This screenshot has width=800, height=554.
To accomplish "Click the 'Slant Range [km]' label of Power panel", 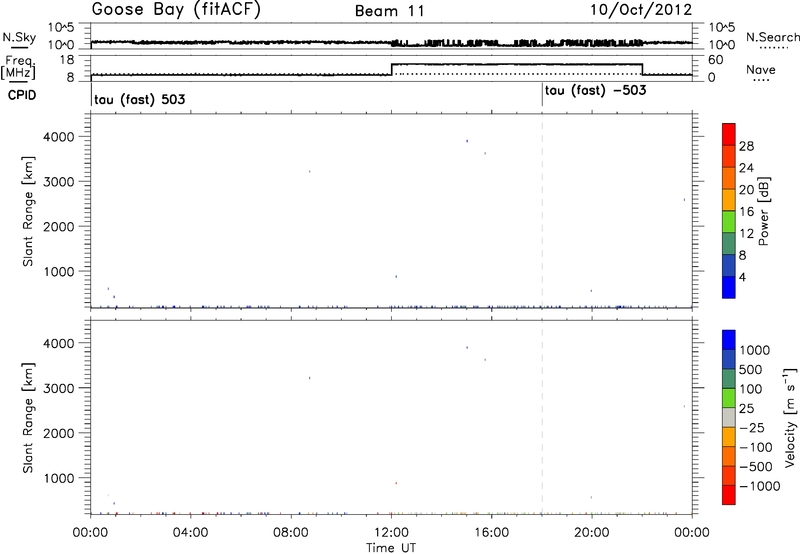I will tap(28, 211).
